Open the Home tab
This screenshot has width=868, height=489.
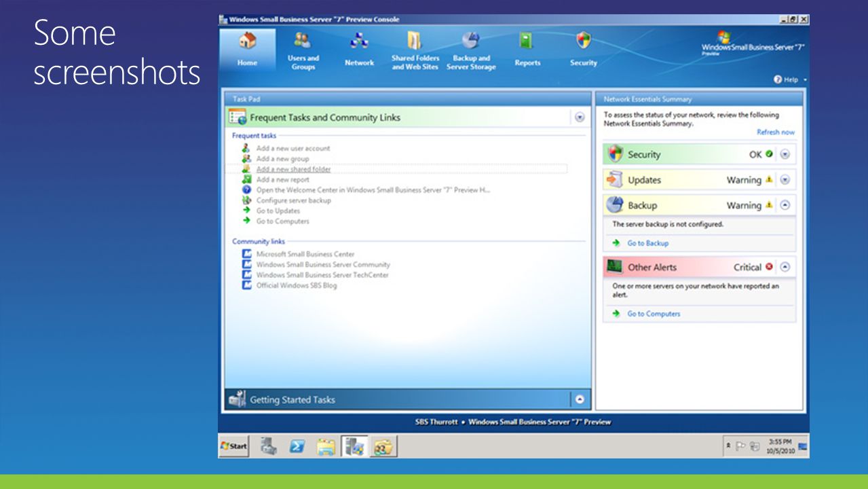[247, 51]
